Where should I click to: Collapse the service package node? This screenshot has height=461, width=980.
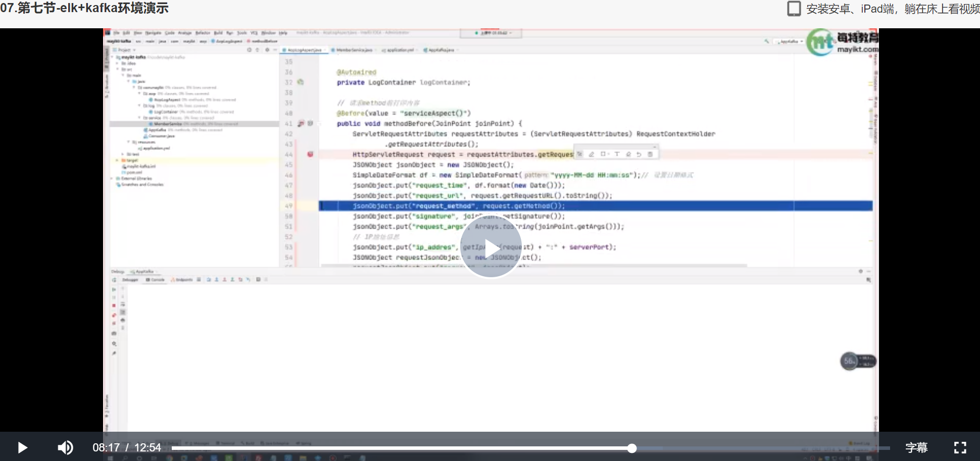[x=139, y=118]
